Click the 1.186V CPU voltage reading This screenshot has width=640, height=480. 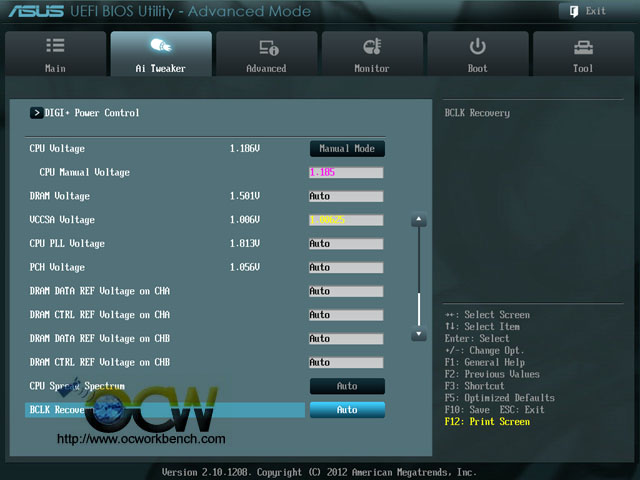[x=244, y=149]
